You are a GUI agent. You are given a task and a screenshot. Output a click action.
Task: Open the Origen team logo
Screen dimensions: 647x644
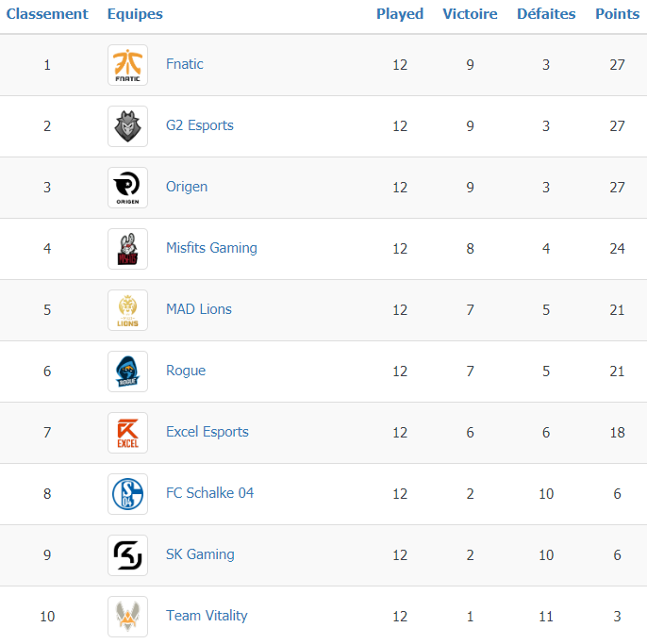pos(127,188)
